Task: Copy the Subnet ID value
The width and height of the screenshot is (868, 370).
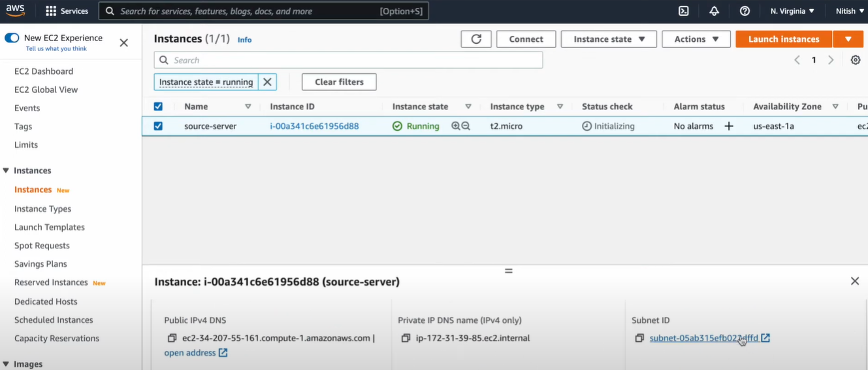Action: (639, 338)
